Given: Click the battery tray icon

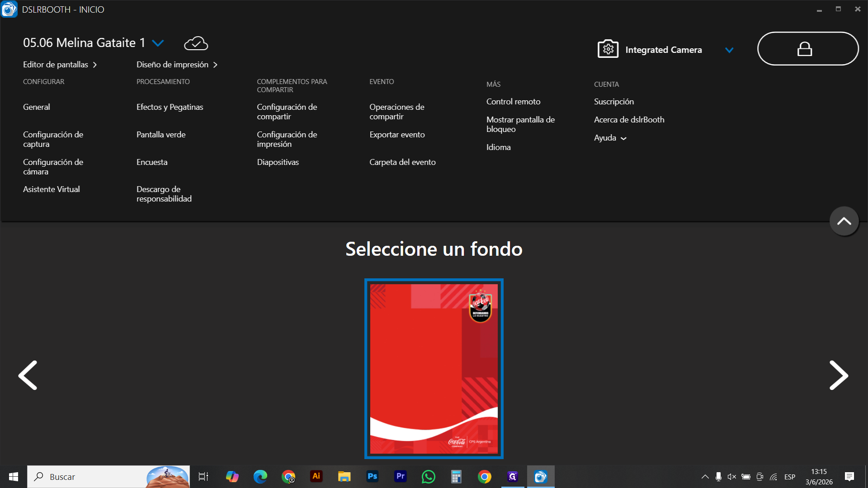Looking at the screenshot, I should (746, 477).
